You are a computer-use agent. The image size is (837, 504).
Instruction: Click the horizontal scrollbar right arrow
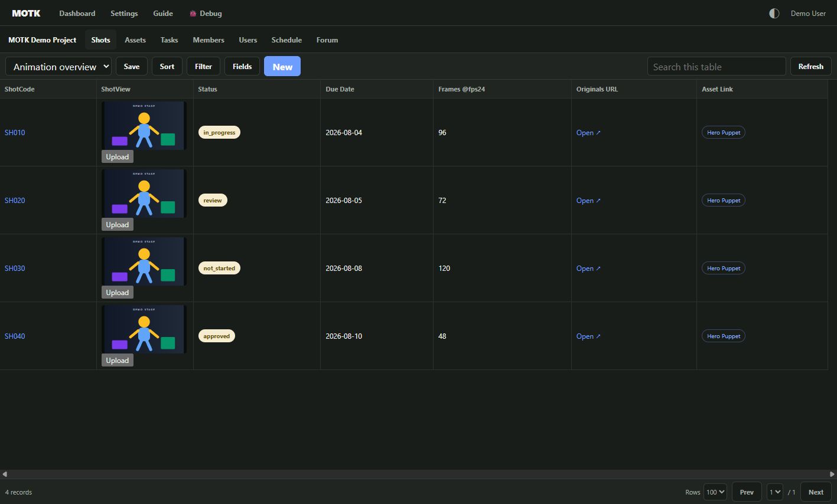coord(832,474)
